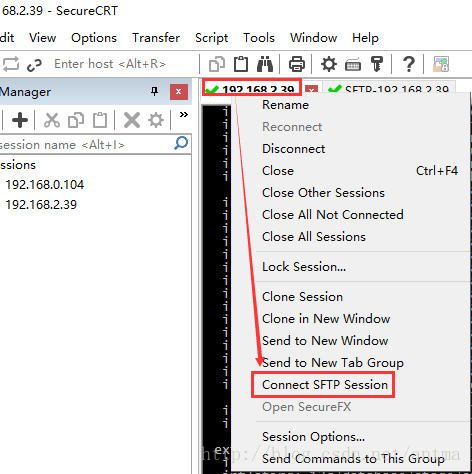The width and height of the screenshot is (472, 474).
Task: Open Help with the question mark icon
Action: (x=409, y=64)
